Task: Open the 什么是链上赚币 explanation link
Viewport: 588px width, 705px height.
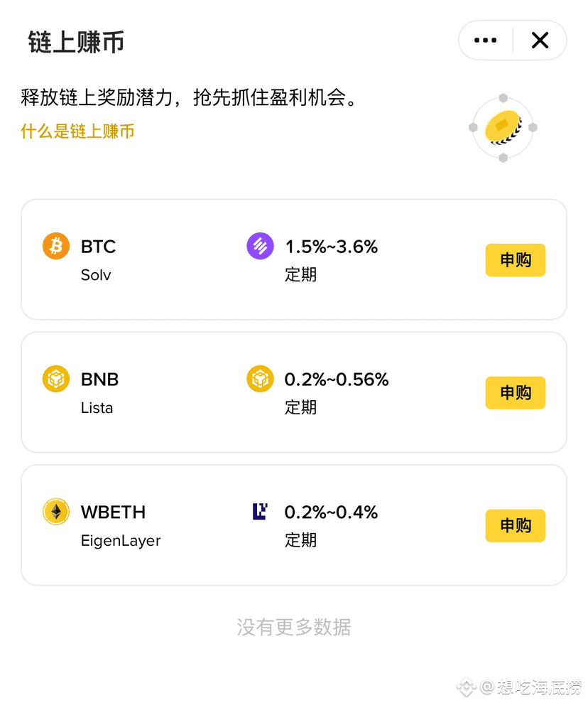Action: tap(77, 131)
